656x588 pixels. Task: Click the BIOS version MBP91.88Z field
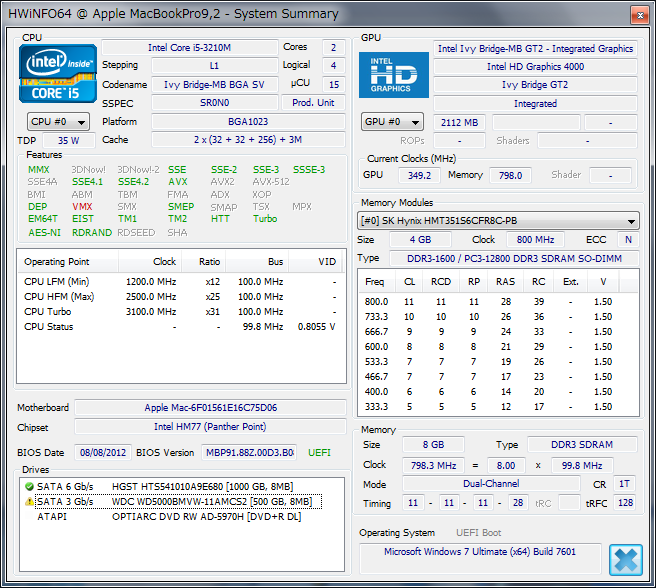[x=249, y=452]
